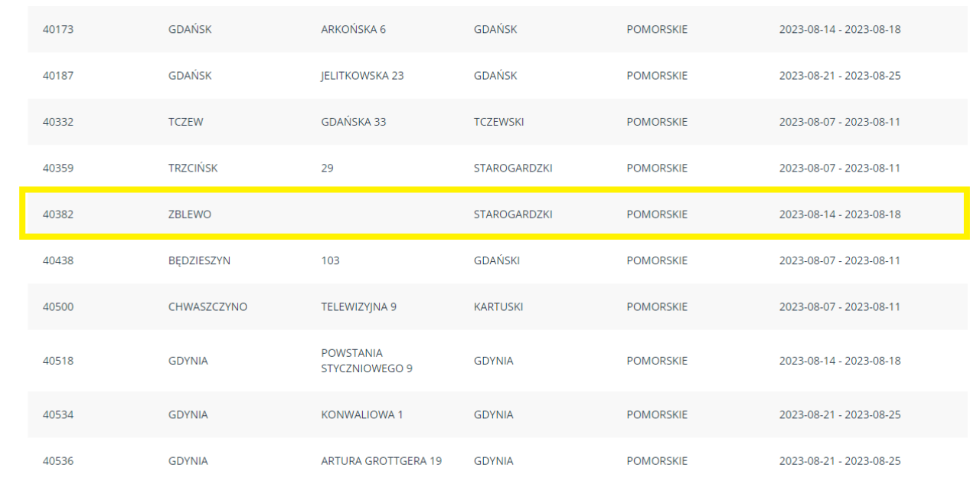Click the TRZCIŃSK locality cell
The image size is (980, 504).
[193, 169]
